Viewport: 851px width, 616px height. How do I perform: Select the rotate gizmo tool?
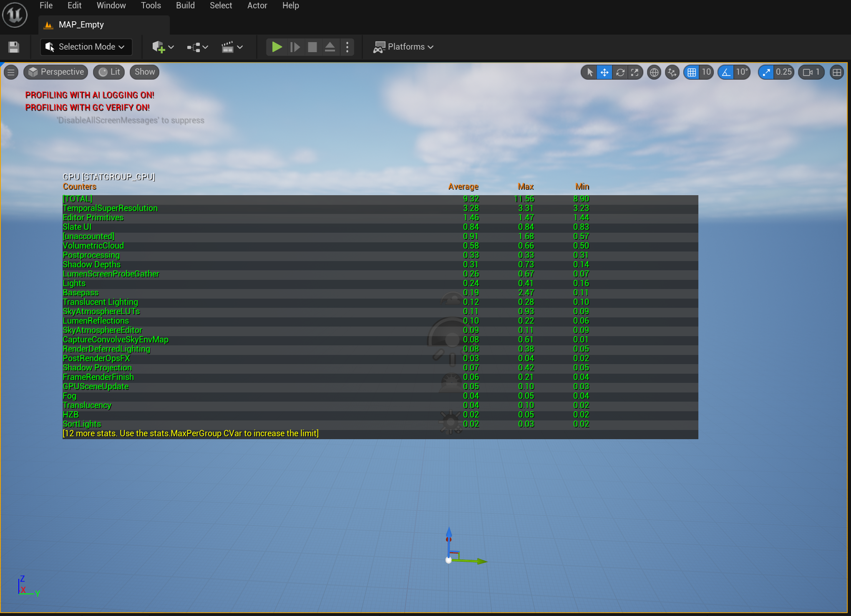tap(620, 73)
